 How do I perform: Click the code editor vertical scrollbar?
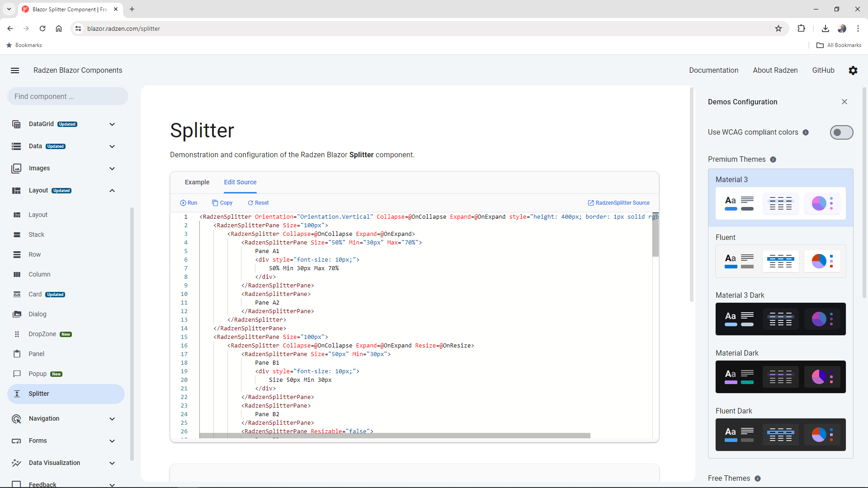click(656, 235)
